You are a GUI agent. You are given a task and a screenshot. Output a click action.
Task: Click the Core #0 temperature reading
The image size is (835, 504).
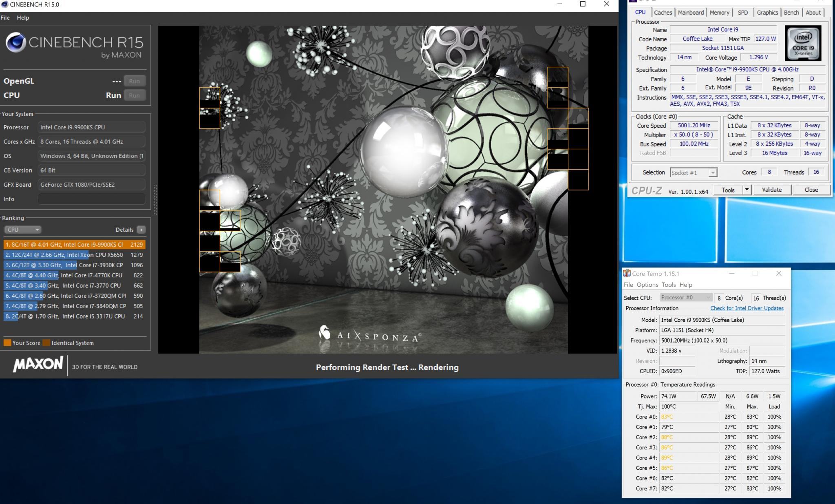click(x=689, y=417)
